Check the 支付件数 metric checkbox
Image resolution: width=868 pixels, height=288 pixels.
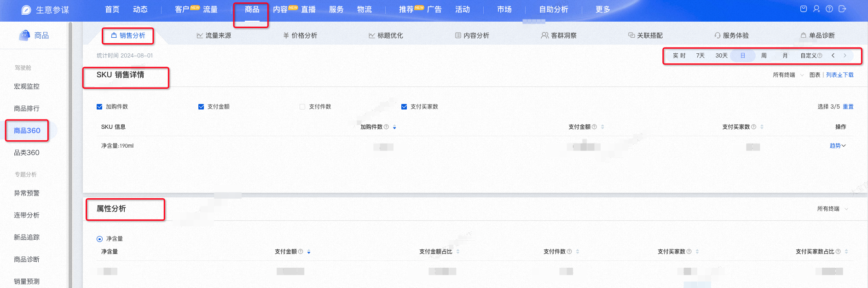point(302,107)
